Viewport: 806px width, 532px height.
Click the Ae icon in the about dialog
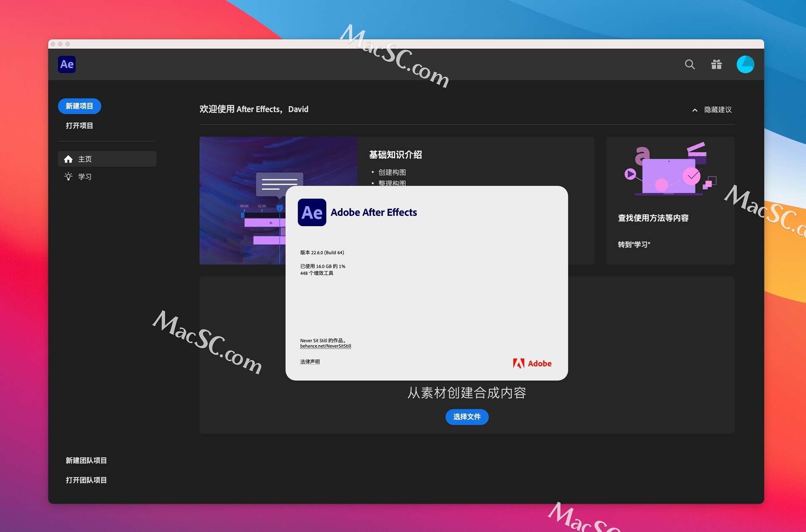[x=312, y=212]
